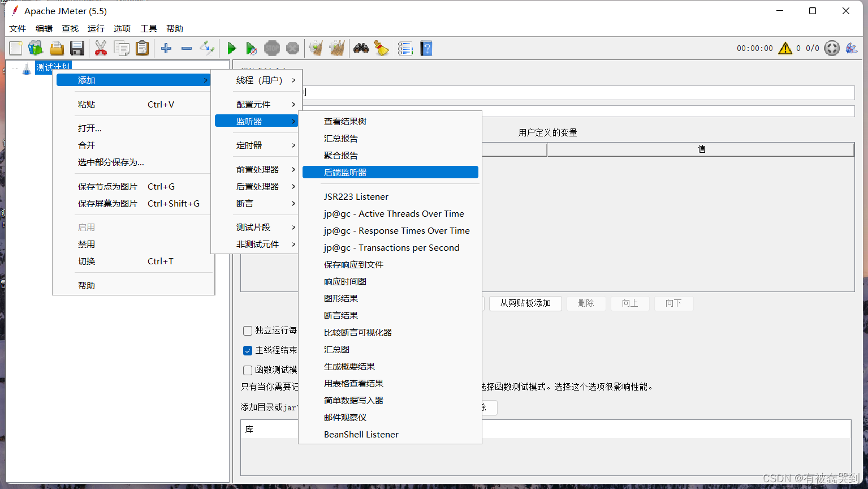The width and height of the screenshot is (868, 489).
Task: Expand the 测试片段 submenu
Action: 256,228
